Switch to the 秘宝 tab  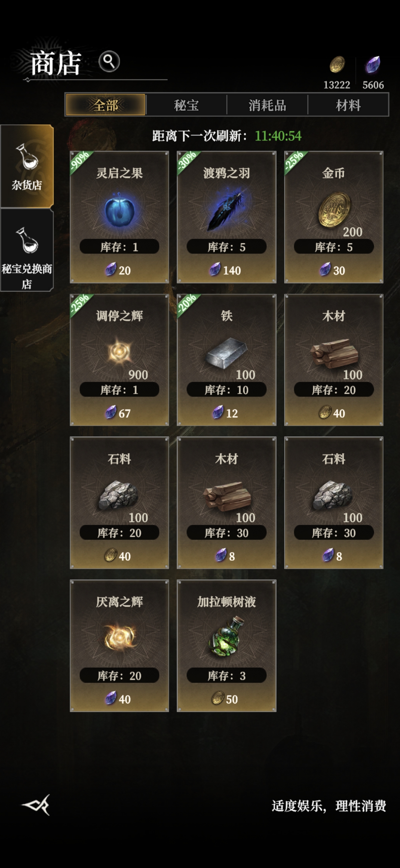(187, 105)
